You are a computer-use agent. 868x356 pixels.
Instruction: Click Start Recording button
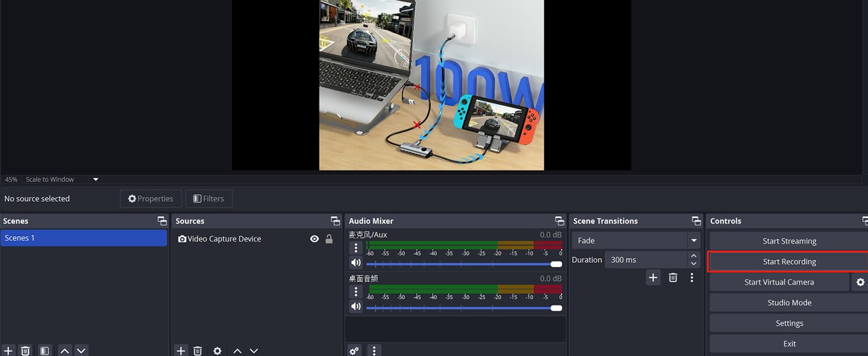pyautogui.click(x=789, y=262)
